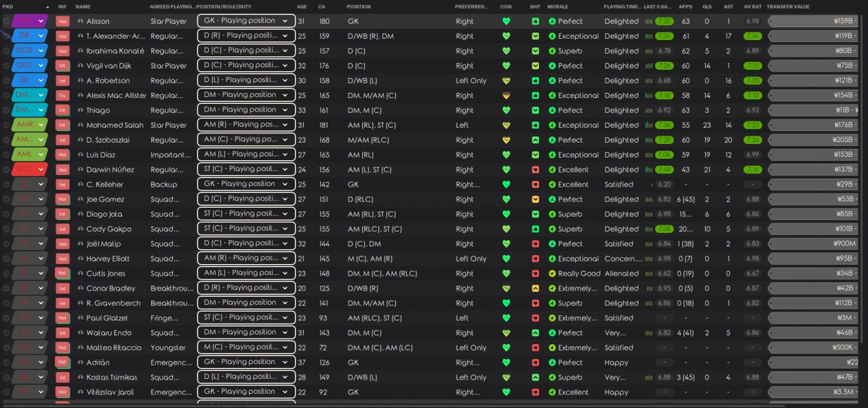Tick the selection circle for Mohamed Salah

6,125
